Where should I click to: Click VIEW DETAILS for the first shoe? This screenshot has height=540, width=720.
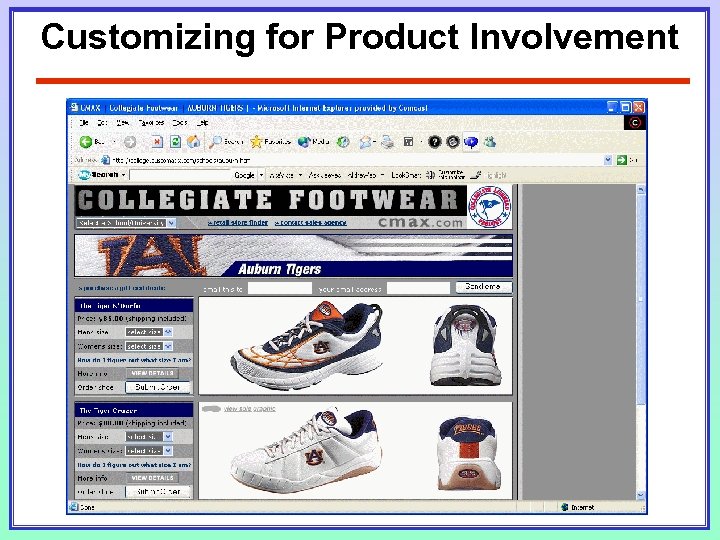(152, 373)
